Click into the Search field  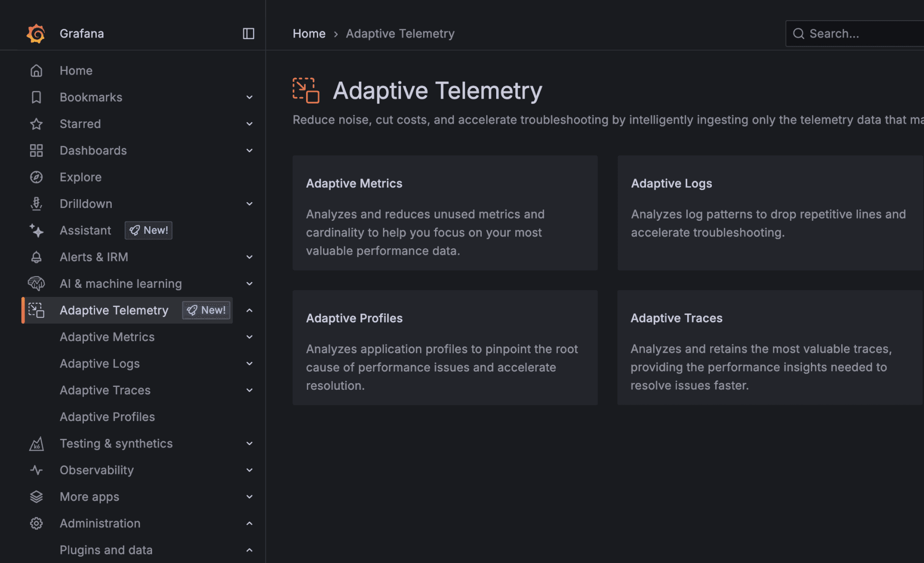click(861, 34)
